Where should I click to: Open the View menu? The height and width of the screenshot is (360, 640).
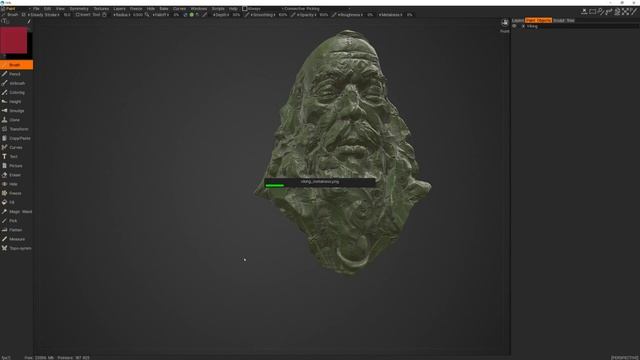[x=60, y=9]
